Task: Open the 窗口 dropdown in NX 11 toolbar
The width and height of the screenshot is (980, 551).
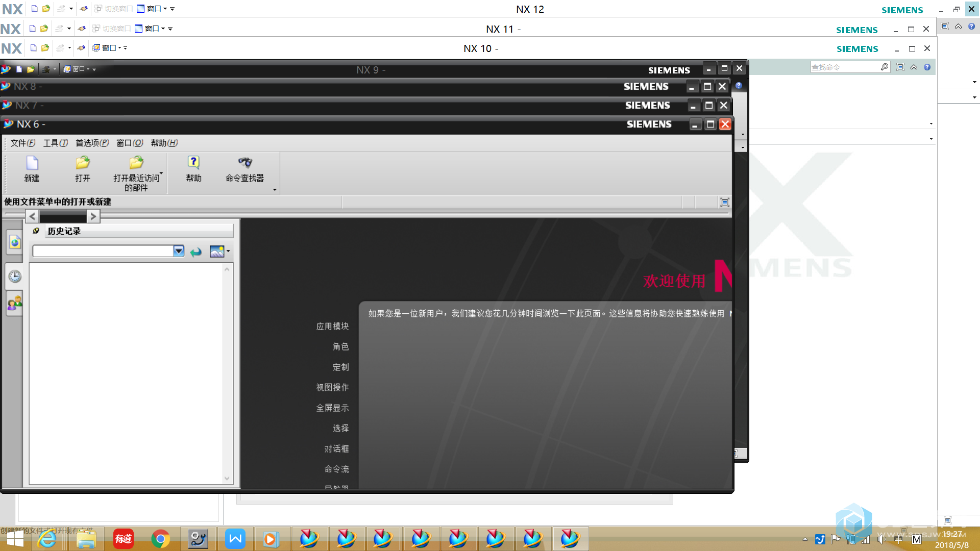Action: pos(150,29)
